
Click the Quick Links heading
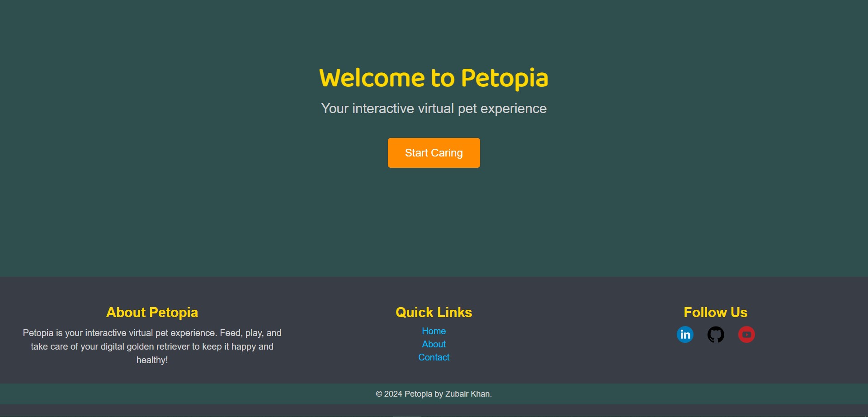point(434,312)
